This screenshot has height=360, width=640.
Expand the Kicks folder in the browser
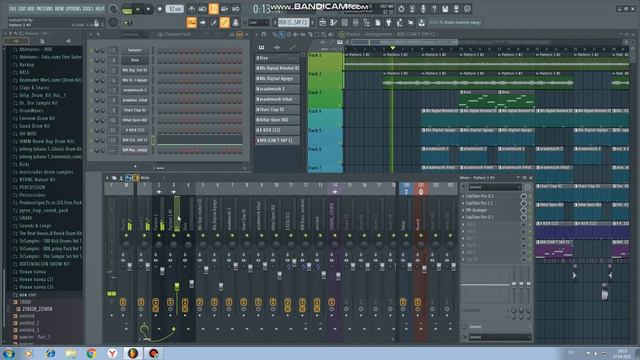pos(24,164)
